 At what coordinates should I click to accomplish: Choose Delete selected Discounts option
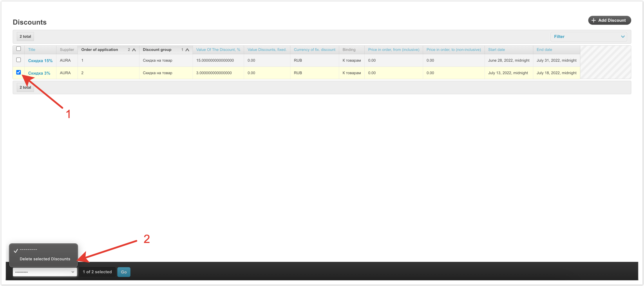click(x=45, y=259)
